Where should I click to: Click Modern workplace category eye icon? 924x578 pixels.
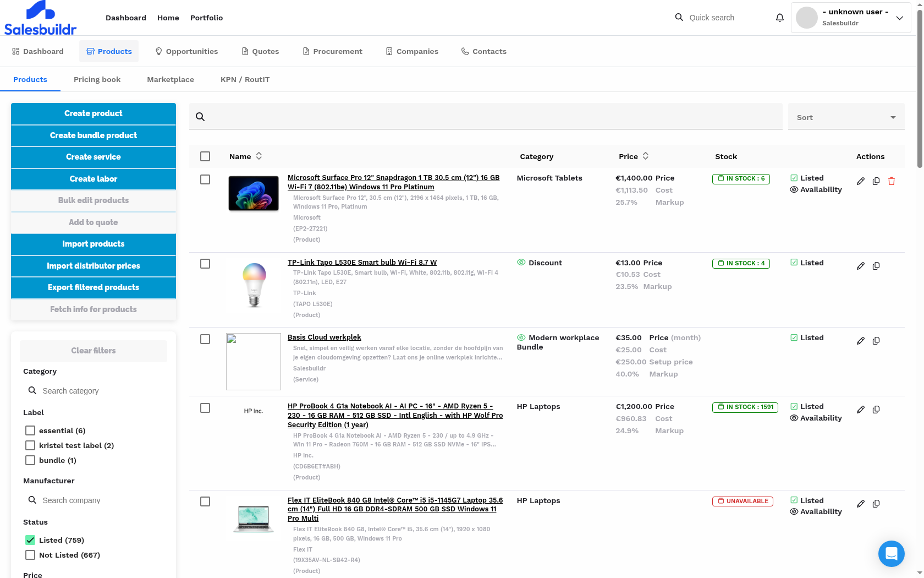coord(521,337)
